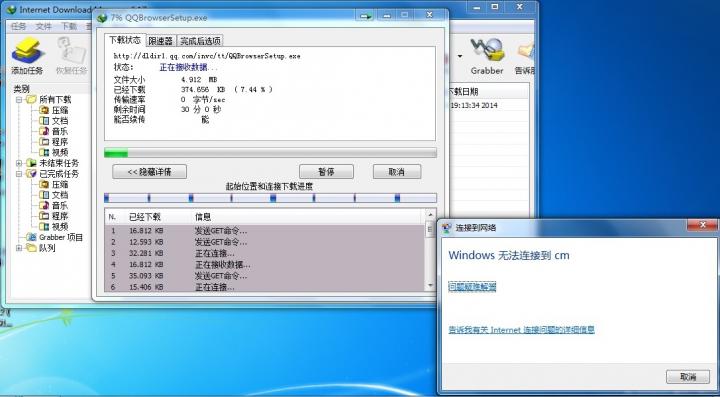Collapse the 所有下载 tree node
Screen dimensions: 720x397
pos(19,100)
